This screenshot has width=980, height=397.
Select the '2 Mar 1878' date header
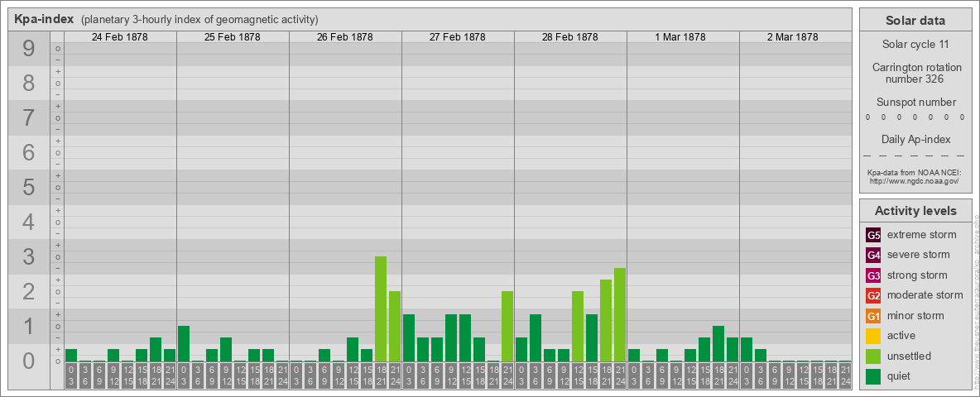click(x=793, y=37)
